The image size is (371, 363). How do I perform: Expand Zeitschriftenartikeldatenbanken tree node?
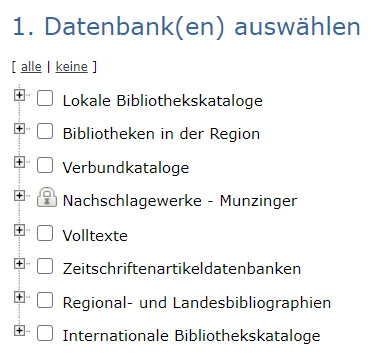(x=19, y=264)
